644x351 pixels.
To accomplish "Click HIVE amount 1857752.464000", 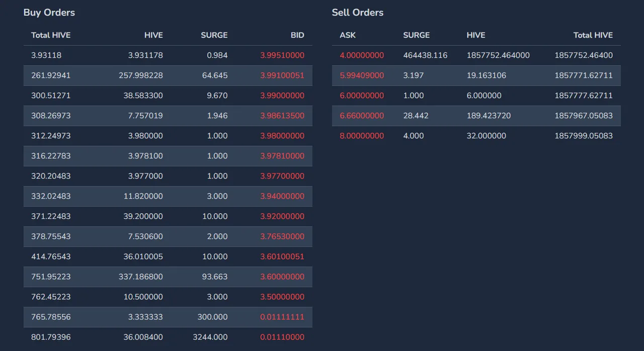I will click(x=498, y=55).
